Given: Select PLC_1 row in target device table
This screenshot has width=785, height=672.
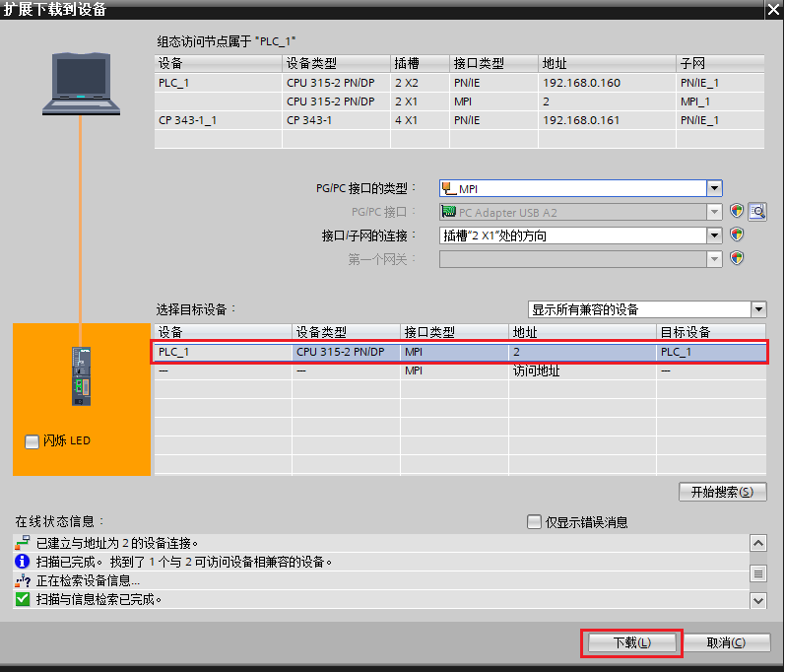Looking at the screenshot, I should 460,352.
